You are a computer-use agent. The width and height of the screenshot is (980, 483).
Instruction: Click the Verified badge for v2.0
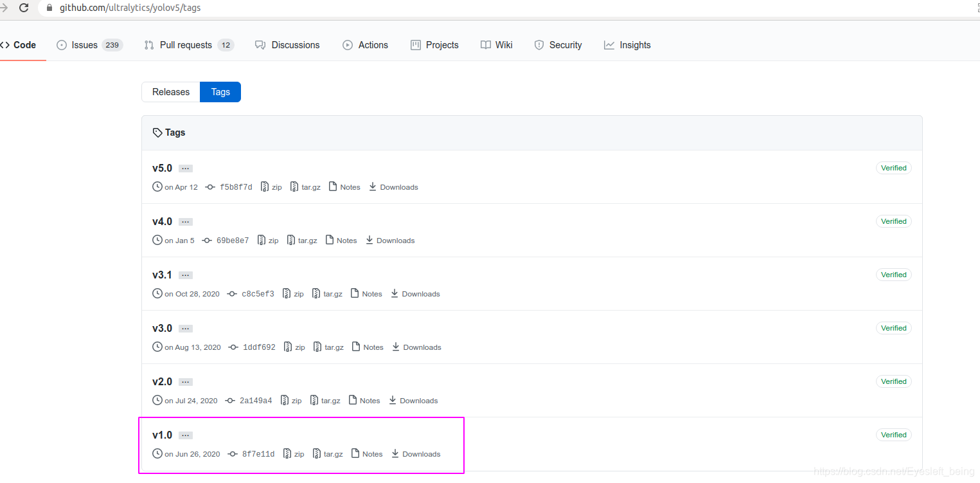(x=893, y=381)
